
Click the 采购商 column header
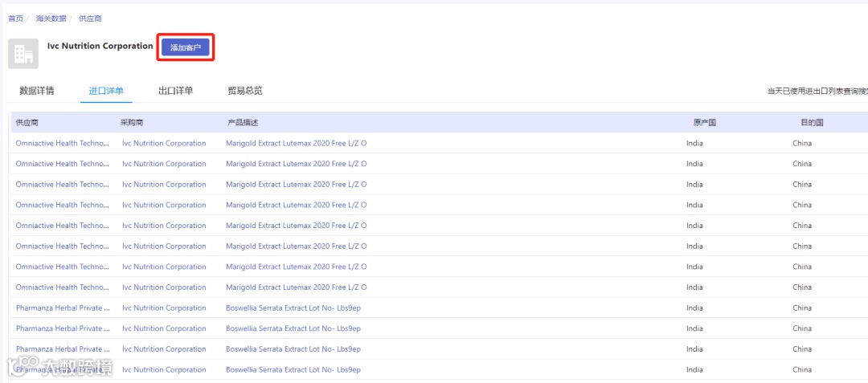point(132,123)
